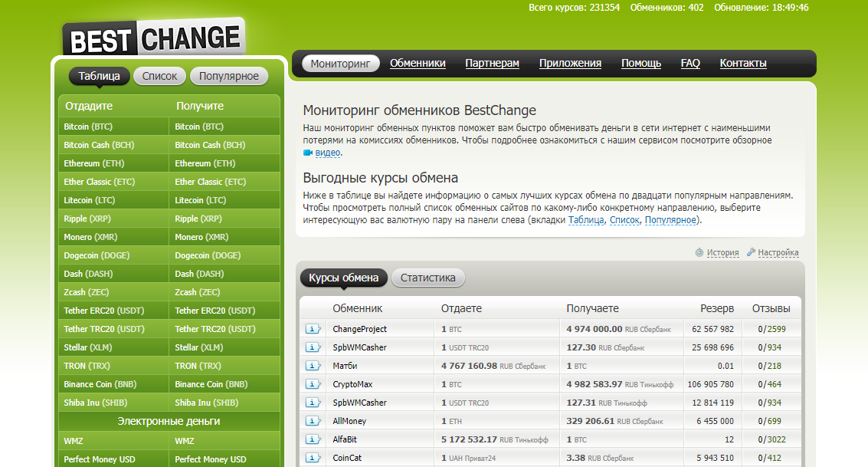The image size is (868, 467).
Task: Open the Партнерам menu item
Action: click(x=492, y=63)
